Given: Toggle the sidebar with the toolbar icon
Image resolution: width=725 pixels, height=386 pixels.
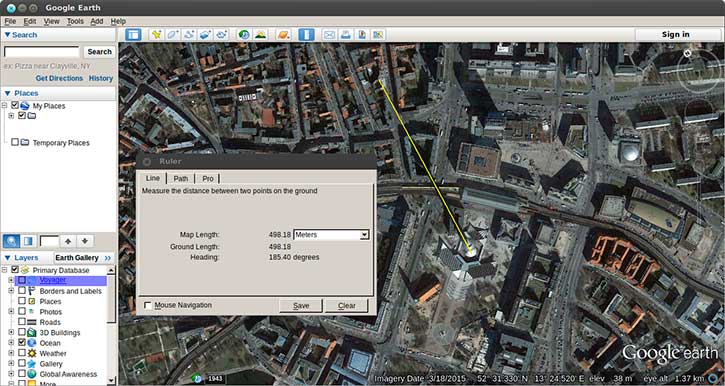Looking at the screenshot, I should (x=133, y=35).
